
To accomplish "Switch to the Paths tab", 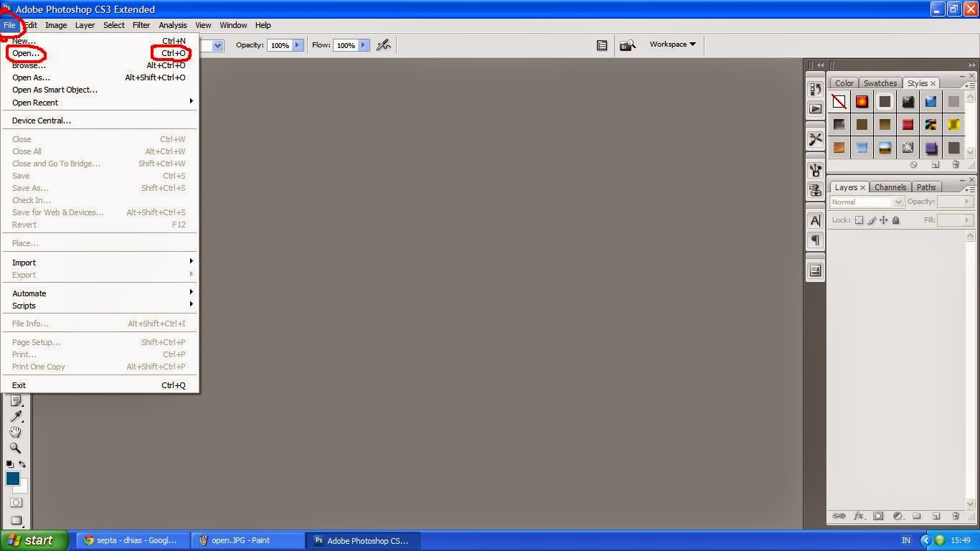I will click(926, 187).
